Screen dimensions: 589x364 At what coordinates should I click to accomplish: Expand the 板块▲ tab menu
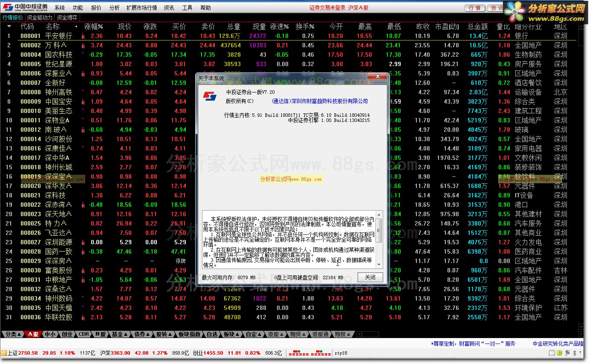click(x=232, y=334)
